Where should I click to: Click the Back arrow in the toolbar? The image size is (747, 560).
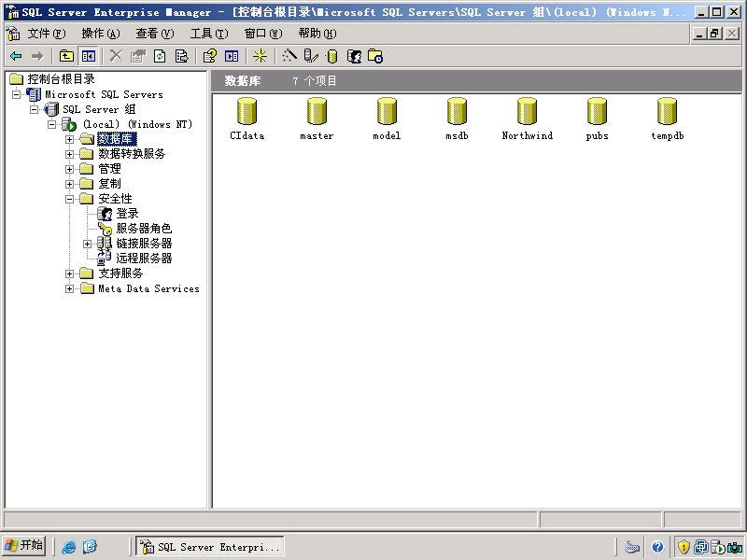coord(16,56)
